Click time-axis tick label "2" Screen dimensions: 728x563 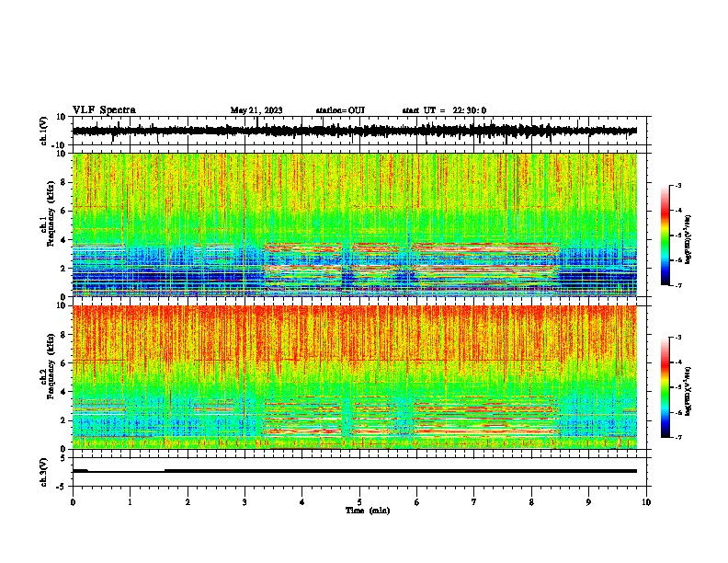point(188,501)
